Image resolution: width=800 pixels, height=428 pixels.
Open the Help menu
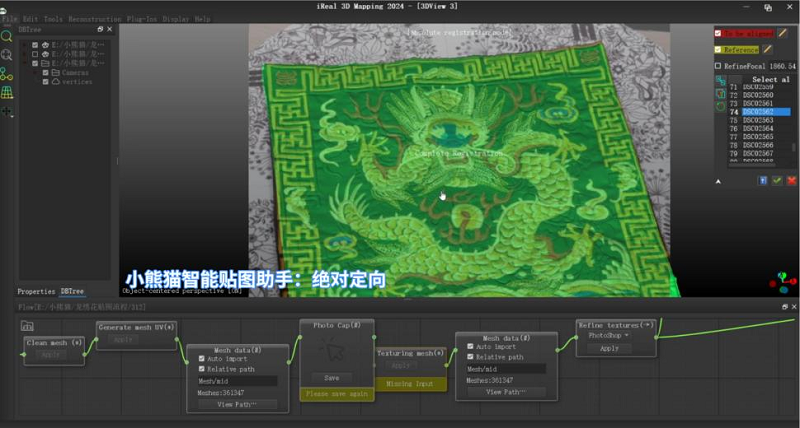(203, 19)
